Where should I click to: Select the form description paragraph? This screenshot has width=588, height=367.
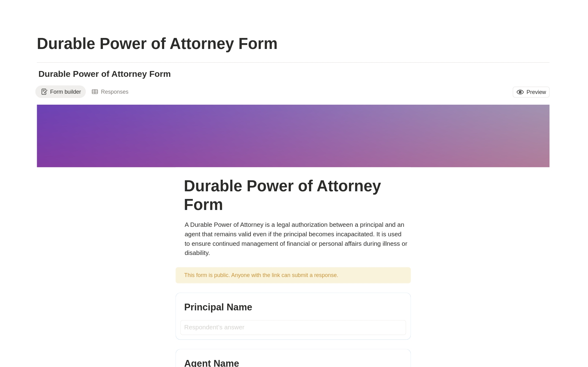pos(295,238)
